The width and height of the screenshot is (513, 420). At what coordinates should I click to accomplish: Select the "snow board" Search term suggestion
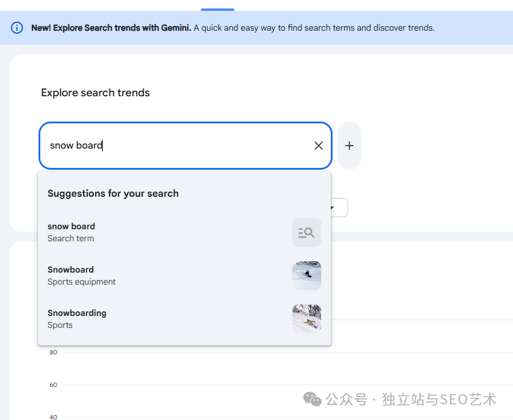(x=72, y=232)
